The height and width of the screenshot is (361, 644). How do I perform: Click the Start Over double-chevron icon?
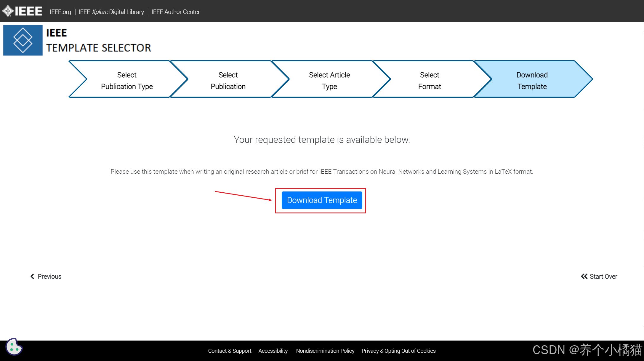pyautogui.click(x=584, y=276)
